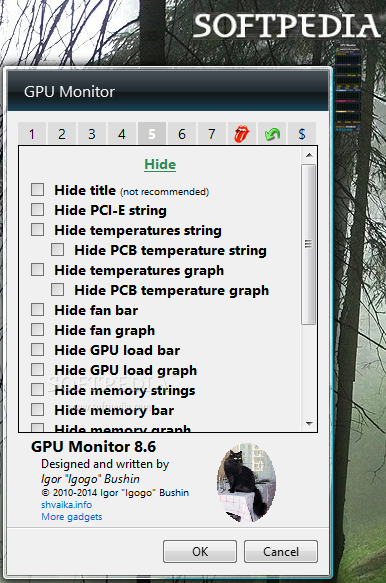This screenshot has height=583, width=386.
Task: Confirm settings with OK button
Action: click(x=200, y=551)
